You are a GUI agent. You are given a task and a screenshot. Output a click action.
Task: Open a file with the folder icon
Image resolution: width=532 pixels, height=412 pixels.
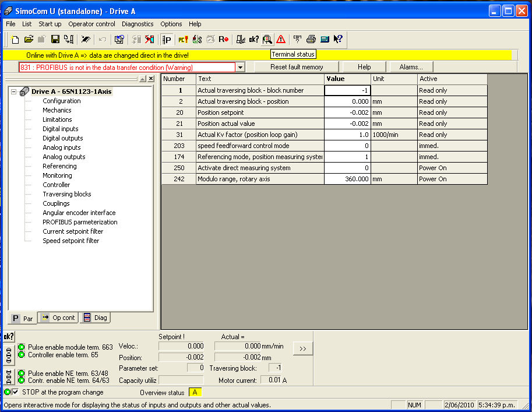pyautogui.click(x=29, y=40)
